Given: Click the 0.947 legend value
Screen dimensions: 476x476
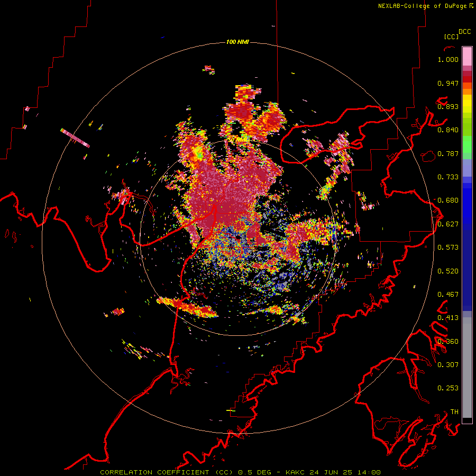Looking at the screenshot, I should [x=448, y=83].
